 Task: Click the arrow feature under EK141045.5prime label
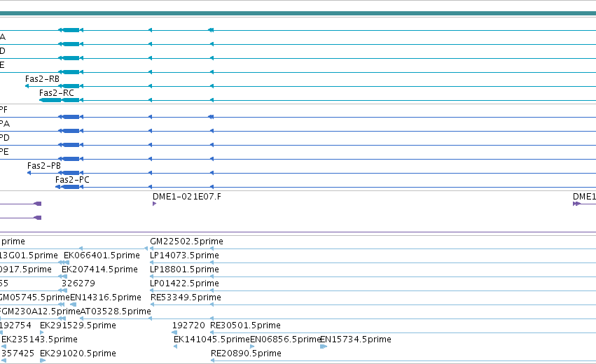click(175, 346)
